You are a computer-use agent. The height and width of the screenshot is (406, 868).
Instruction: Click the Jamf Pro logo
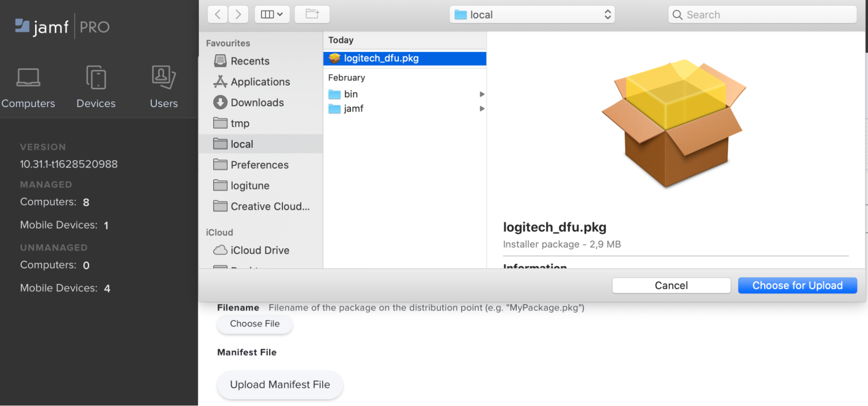pos(62,27)
